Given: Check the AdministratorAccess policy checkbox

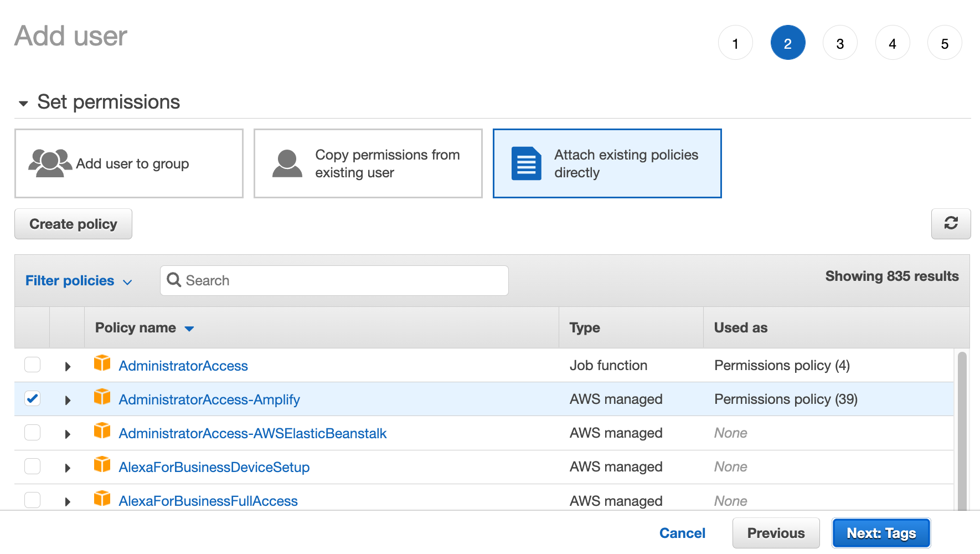Looking at the screenshot, I should pos(33,365).
